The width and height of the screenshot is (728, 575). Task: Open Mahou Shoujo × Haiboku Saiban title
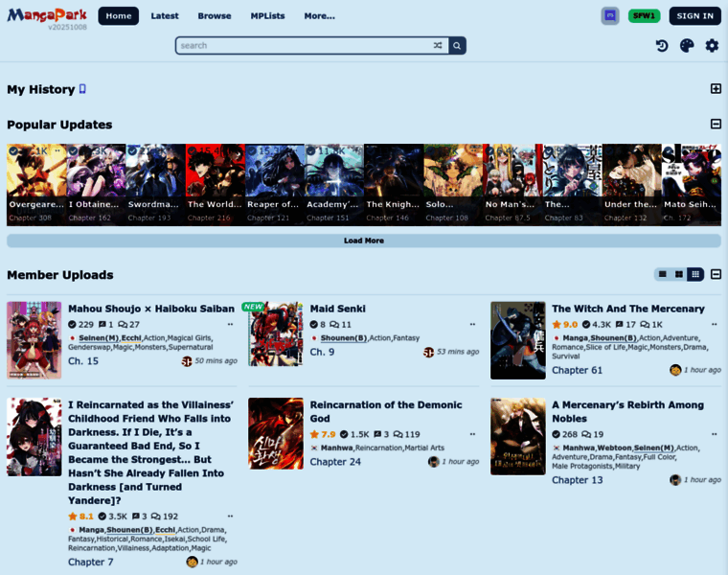click(x=151, y=309)
